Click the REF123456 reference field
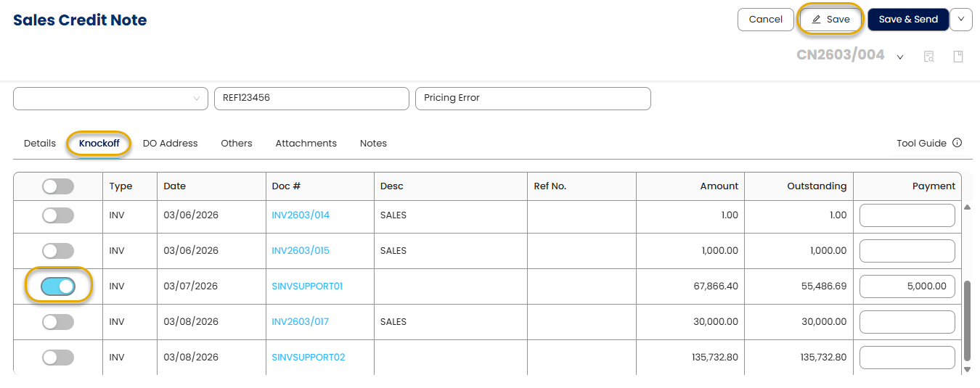980x388 pixels. click(311, 99)
